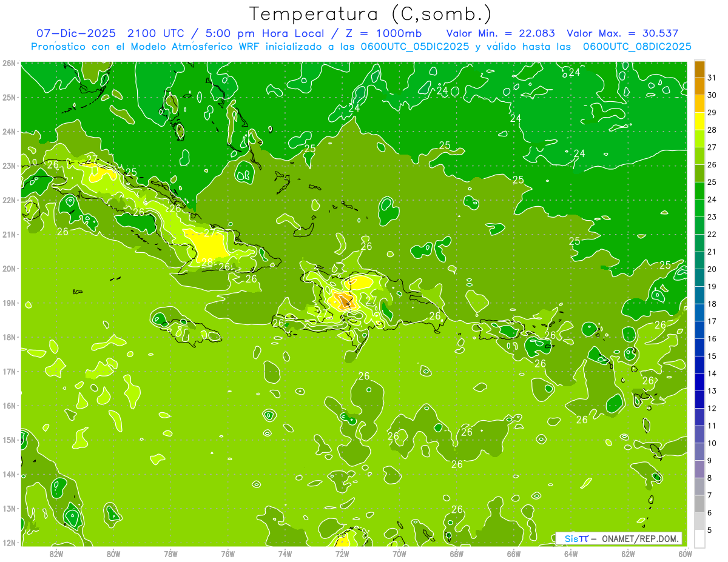Viewport: 728px width, 562px height.
Task: Click the 'SisTT – ONAMET/REP.DOM.' logo box
Action: [x=619, y=538]
